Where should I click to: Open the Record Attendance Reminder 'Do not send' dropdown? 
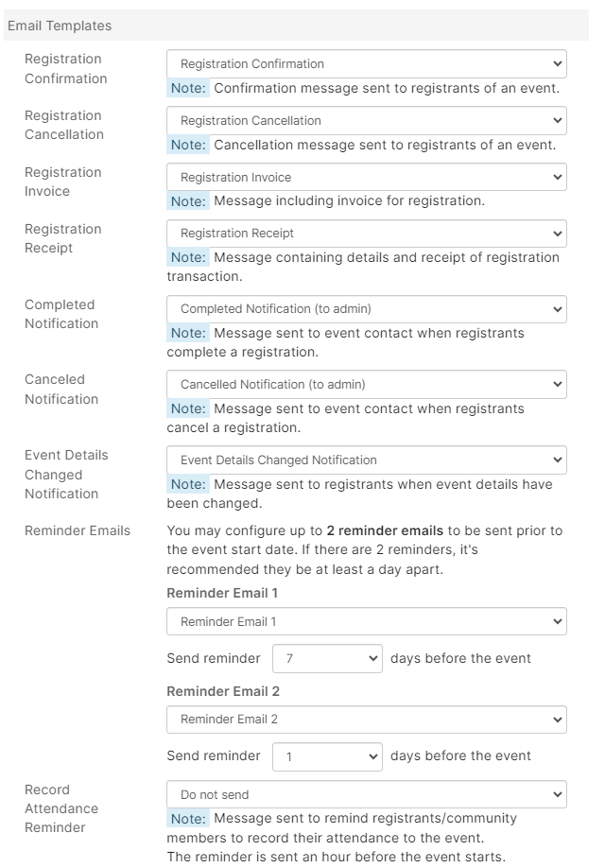coord(366,794)
